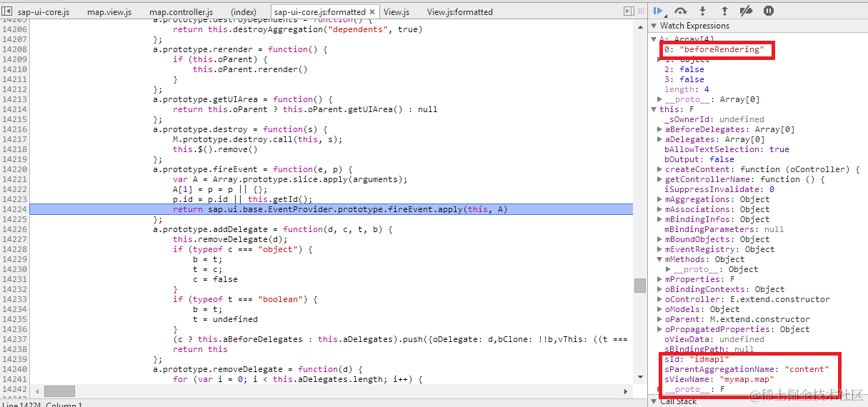This screenshot has height=407, width=868.
Task: Collapse the A: Array[4] watch entry
Action: click(654, 39)
